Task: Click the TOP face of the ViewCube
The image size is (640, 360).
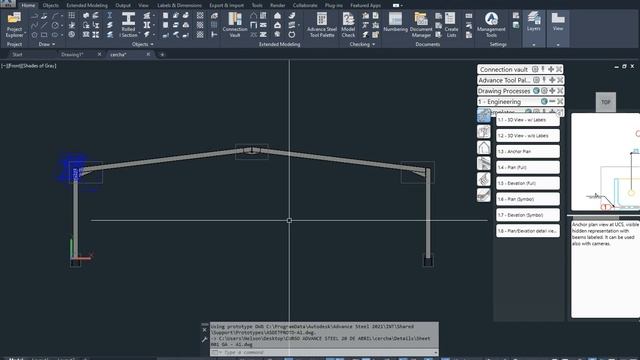Action: [606, 102]
